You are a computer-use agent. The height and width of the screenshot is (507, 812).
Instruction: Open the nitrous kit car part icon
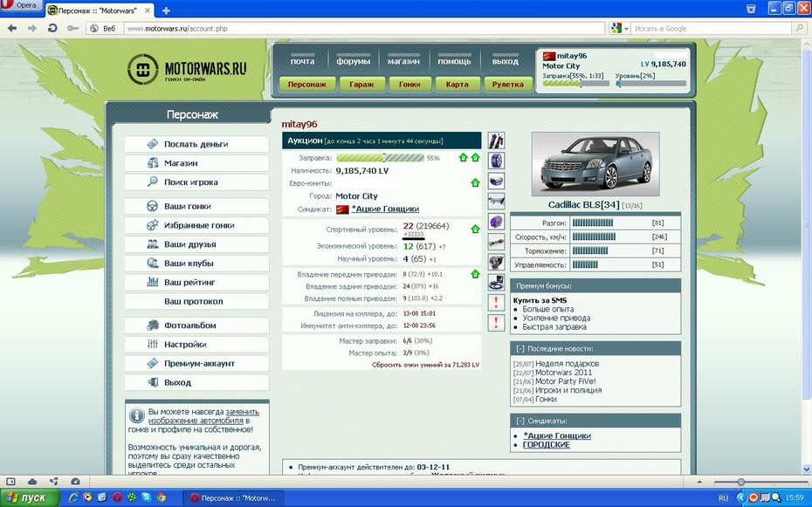pos(496,282)
